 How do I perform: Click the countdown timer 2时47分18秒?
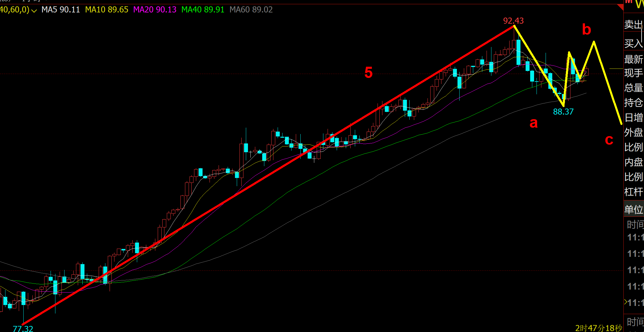(x=599, y=328)
